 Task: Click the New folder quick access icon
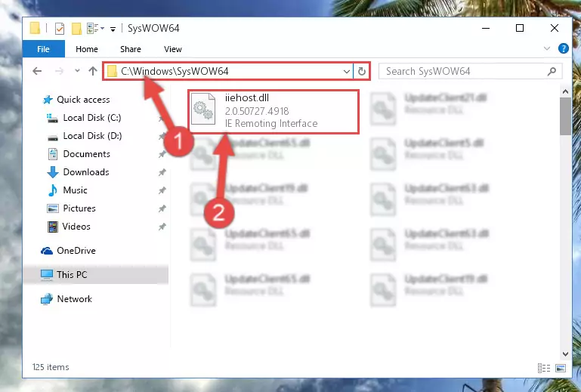pyautogui.click(x=76, y=29)
